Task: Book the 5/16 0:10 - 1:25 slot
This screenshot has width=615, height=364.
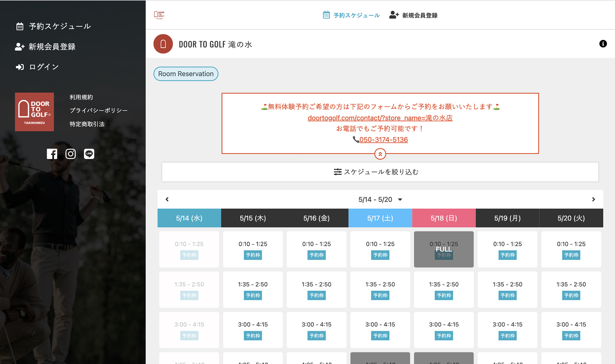Action: click(x=316, y=249)
